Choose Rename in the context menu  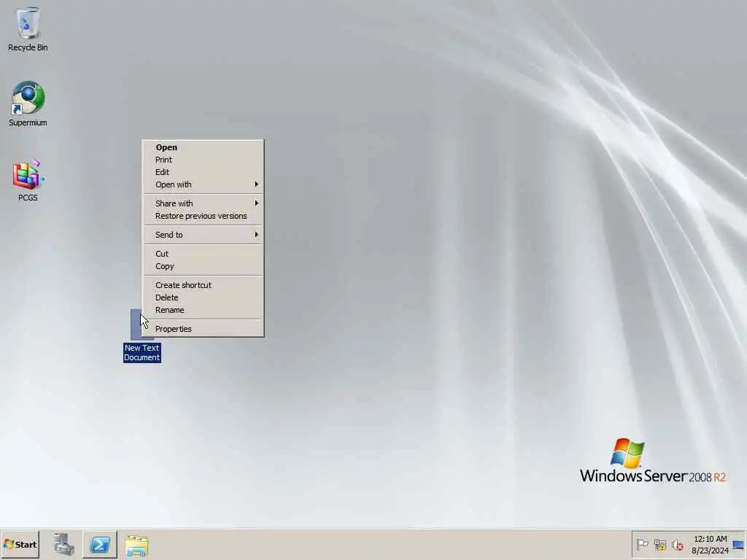pos(203,310)
